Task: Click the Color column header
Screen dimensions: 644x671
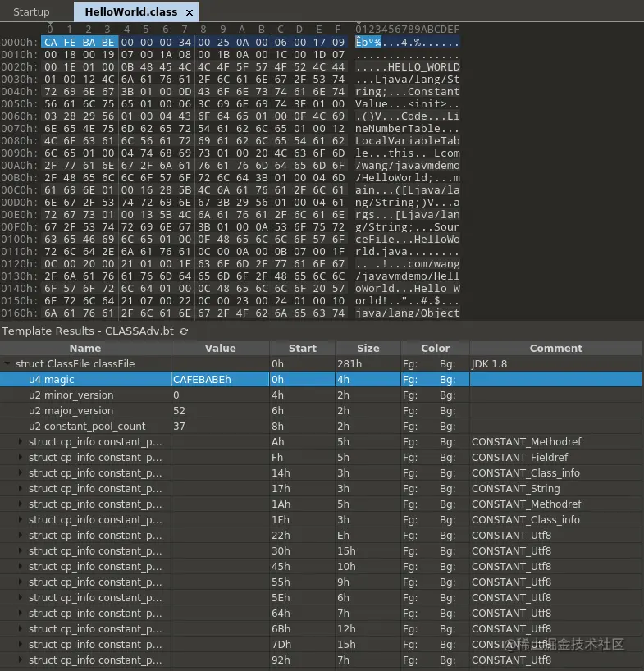Action: (x=435, y=349)
